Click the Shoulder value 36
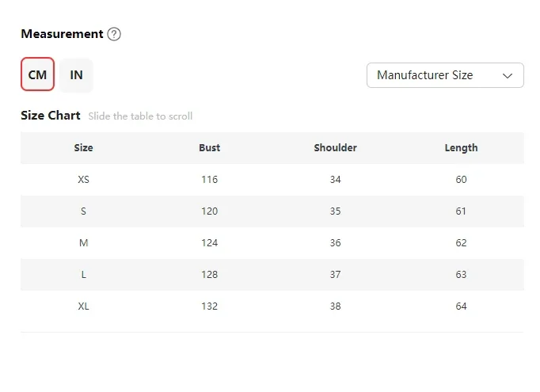The image size is (540, 392). coord(335,243)
